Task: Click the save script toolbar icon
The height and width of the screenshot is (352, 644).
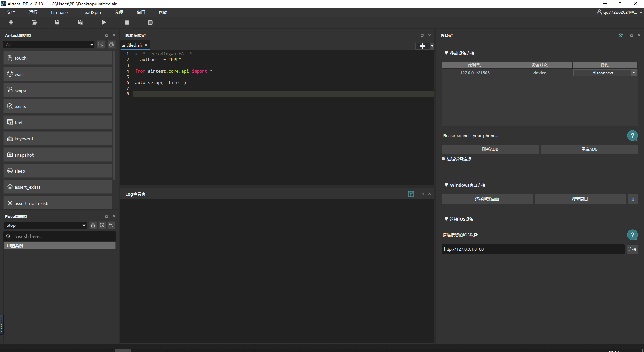Action: [57, 23]
